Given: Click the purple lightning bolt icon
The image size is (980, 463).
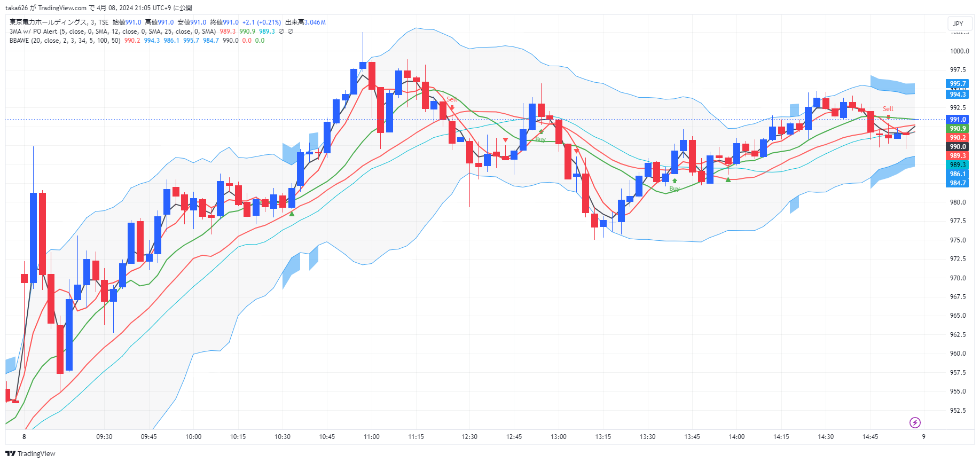Looking at the screenshot, I should [915, 423].
